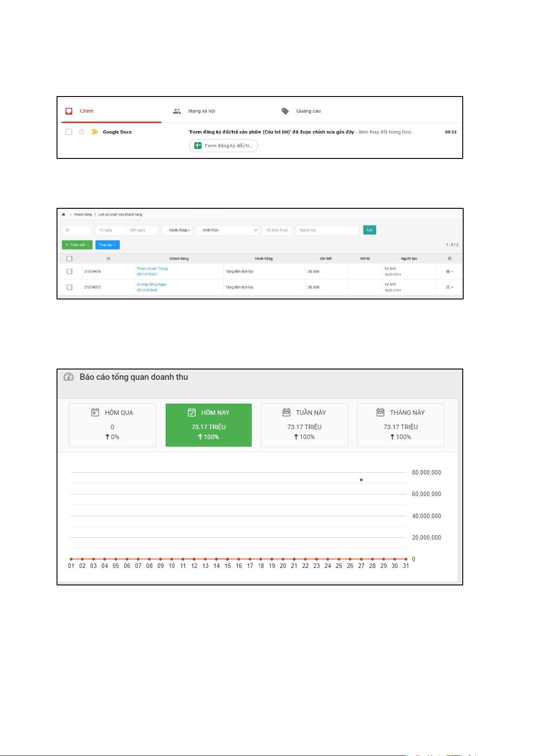Check the row for Dương Hồng Ngọc
The width and height of the screenshot is (535, 756).
tap(69, 287)
